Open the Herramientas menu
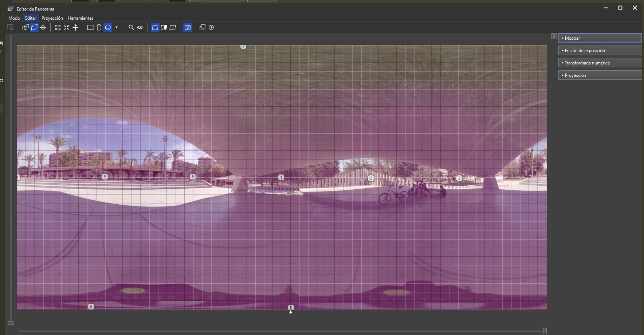This screenshot has width=644, height=335. tap(80, 18)
